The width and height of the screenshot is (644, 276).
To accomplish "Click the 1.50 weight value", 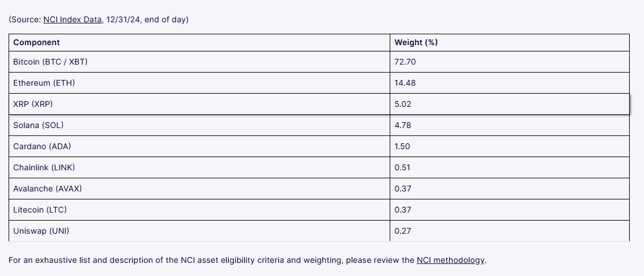I will (x=402, y=146).
